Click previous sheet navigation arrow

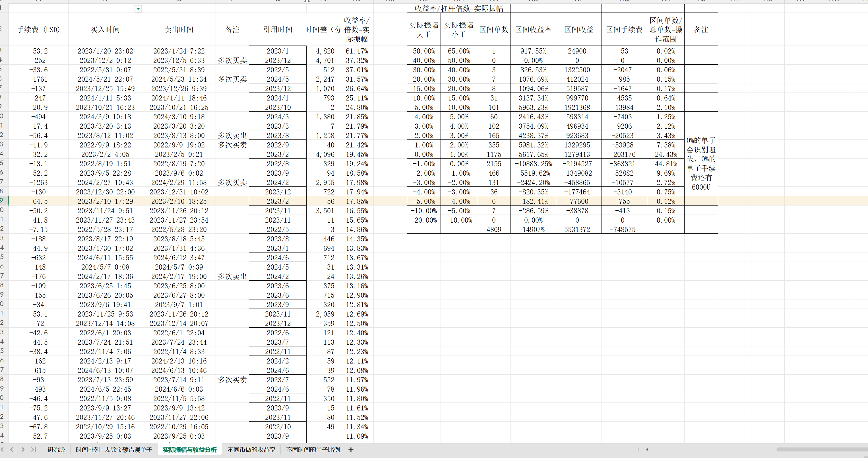12,449
